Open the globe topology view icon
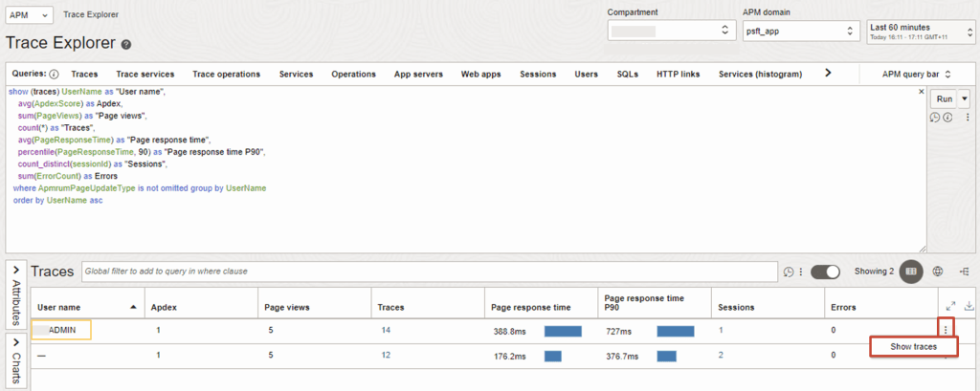The width and height of the screenshot is (980, 391). 938,272
